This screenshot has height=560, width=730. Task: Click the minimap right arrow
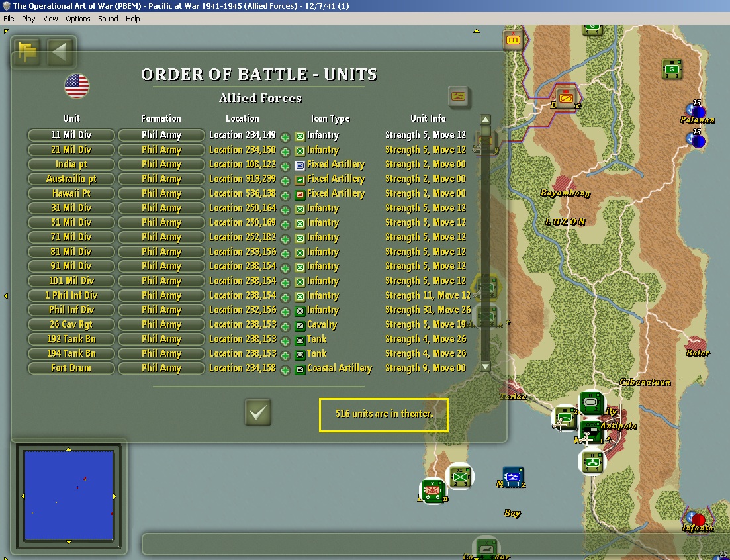(x=114, y=496)
